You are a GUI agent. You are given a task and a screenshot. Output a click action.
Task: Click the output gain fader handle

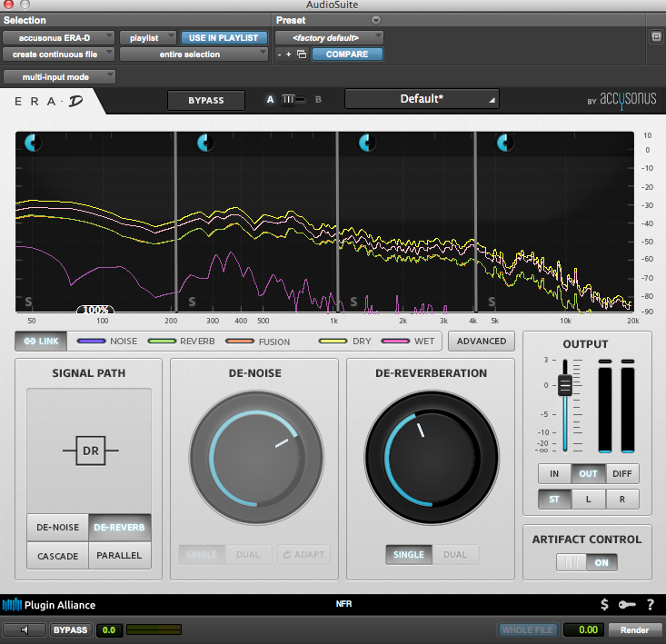point(565,385)
